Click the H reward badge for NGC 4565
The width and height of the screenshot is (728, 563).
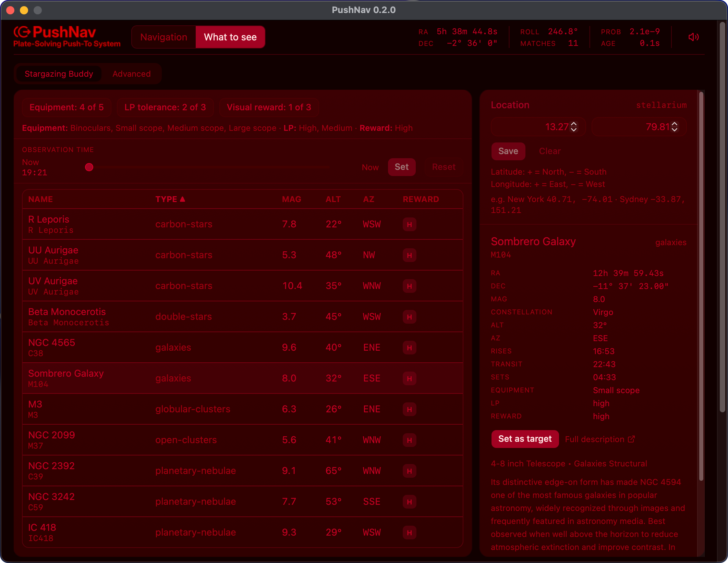click(409, 348)
